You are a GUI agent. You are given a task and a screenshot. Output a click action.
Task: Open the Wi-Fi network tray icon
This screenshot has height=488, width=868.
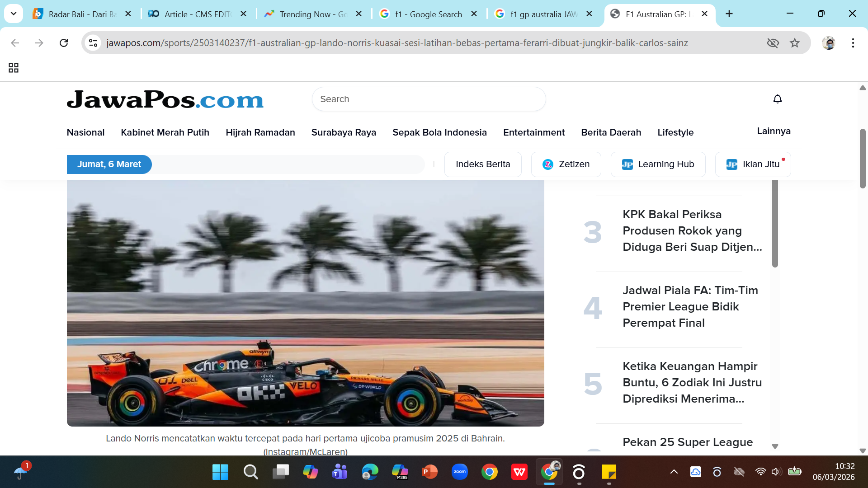[761, 472]
